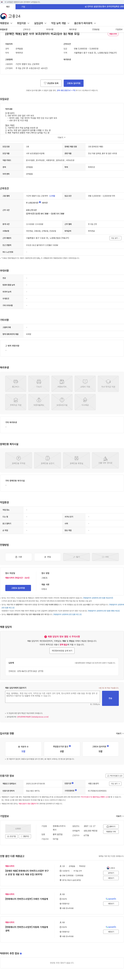Jump to the 우대사항 section tab
The width and height of the screenshot is (124, 980).
click(x=50, y=29)
